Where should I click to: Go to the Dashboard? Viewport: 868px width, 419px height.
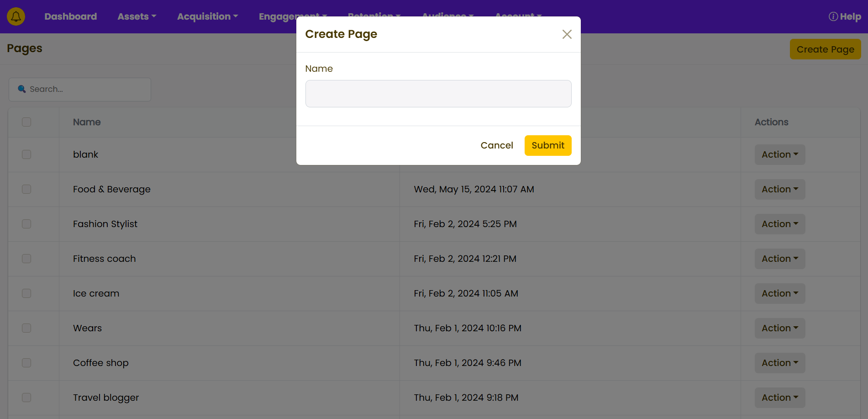(x=71, y=16)
